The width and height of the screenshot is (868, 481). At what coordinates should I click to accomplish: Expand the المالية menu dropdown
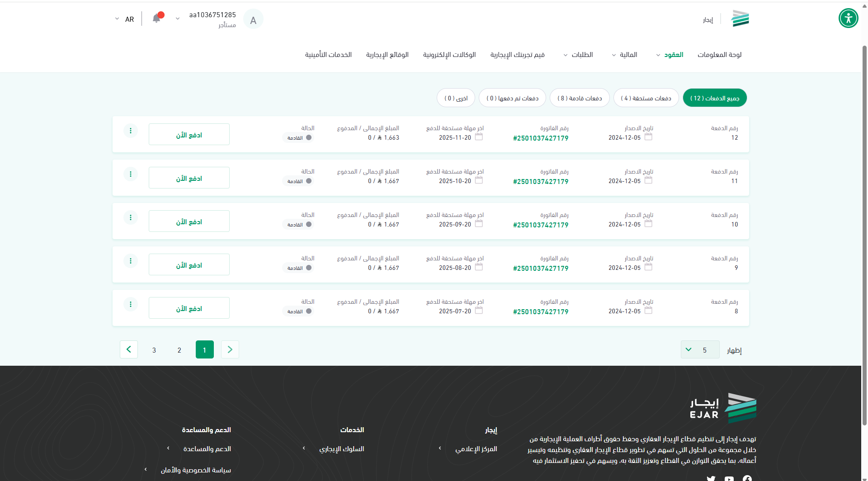click(624, 55)
